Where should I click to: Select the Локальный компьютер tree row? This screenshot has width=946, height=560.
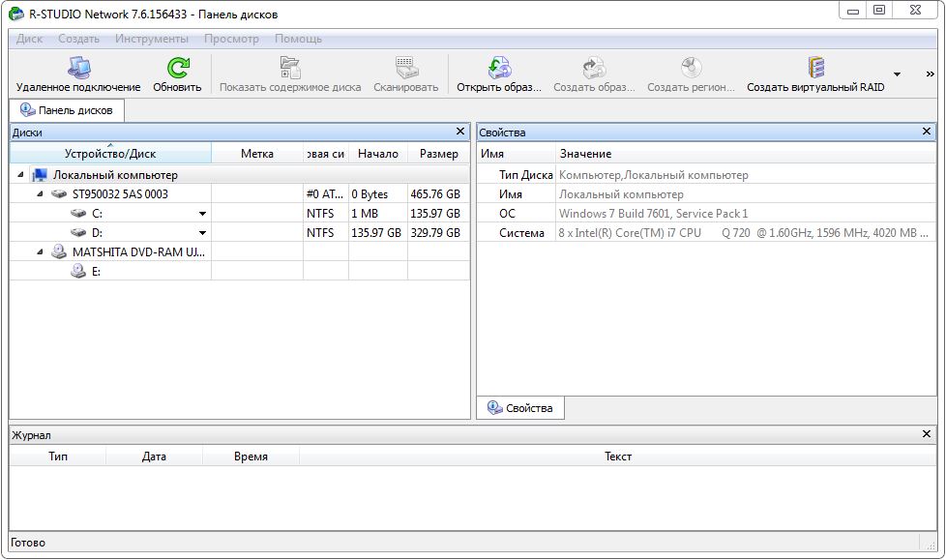click(x=240, y=175)
